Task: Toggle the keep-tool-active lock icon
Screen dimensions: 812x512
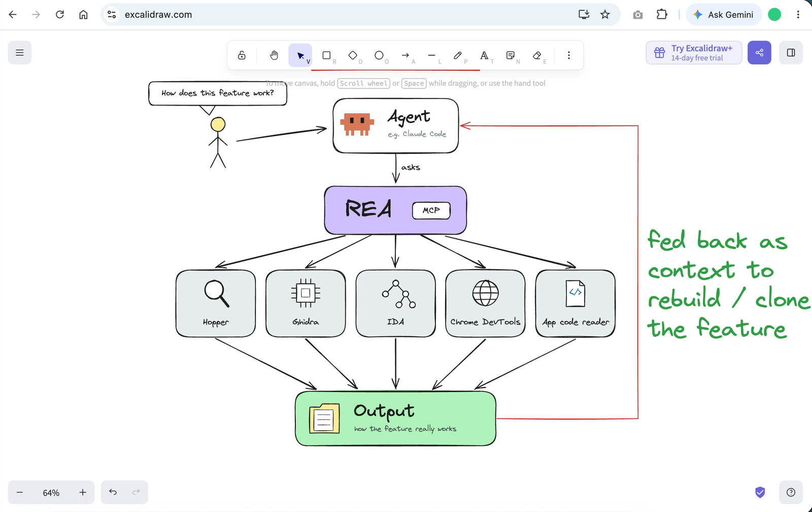Action: coord(242,55)
